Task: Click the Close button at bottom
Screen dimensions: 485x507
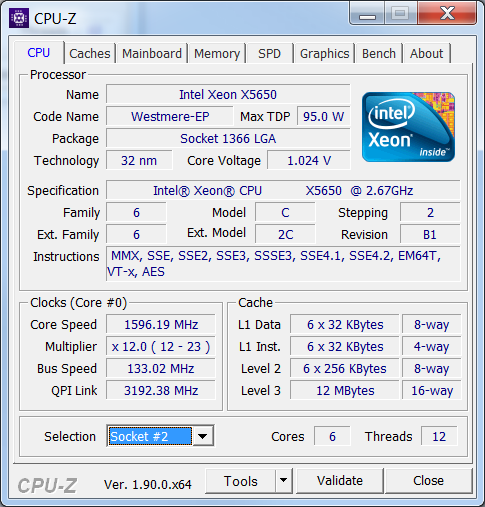Action: click(428, 480)
